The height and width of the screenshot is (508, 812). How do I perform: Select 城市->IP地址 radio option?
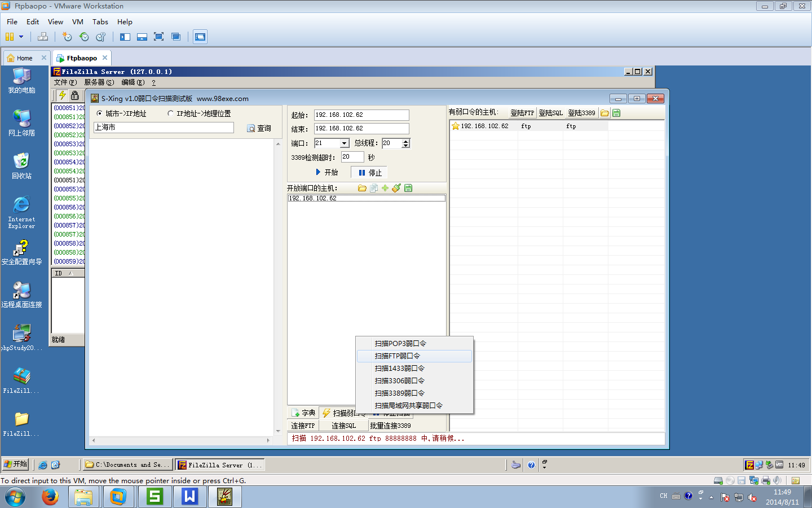[100, 113]
